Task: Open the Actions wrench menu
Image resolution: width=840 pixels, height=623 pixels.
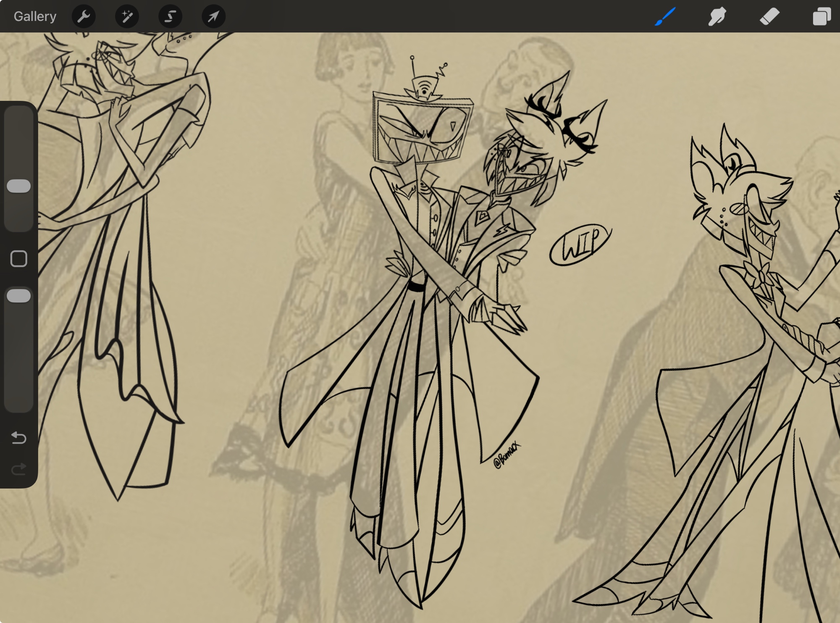Action: coord(84,16)
